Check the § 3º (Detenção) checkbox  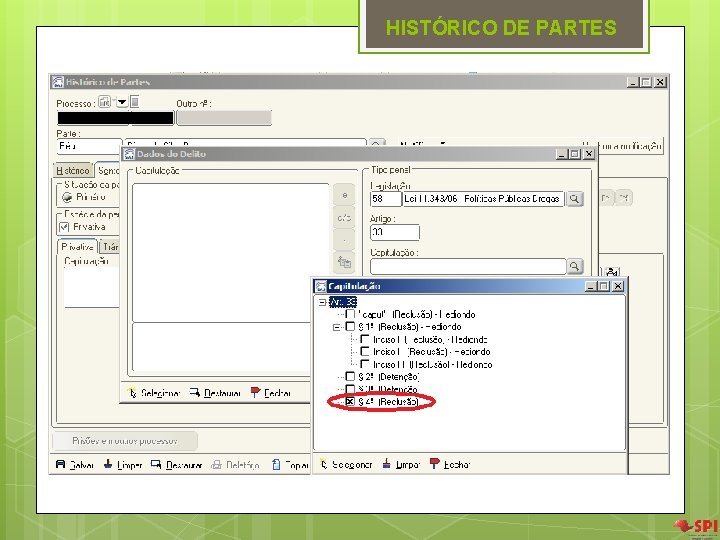point(350,389)
